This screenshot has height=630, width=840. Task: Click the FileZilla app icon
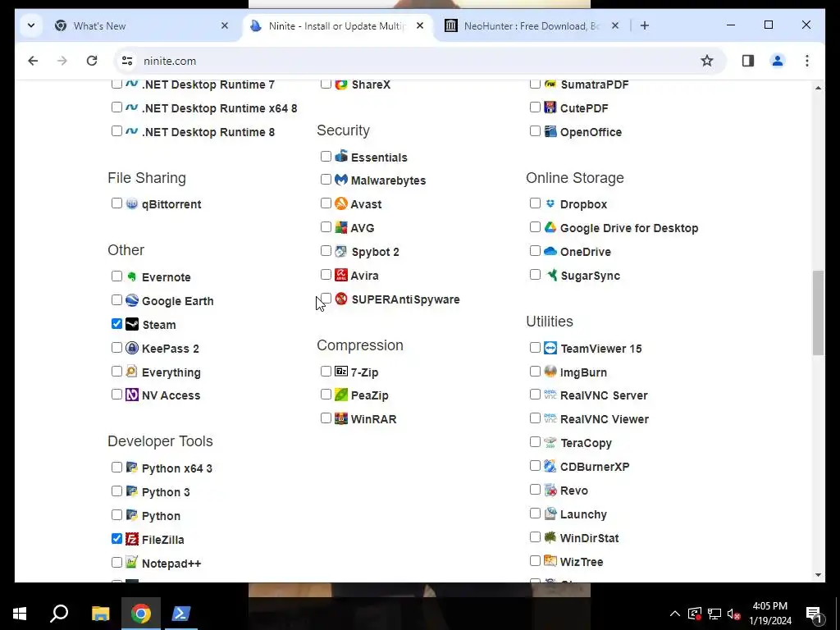pyautogui.click(x=132, y=539)
